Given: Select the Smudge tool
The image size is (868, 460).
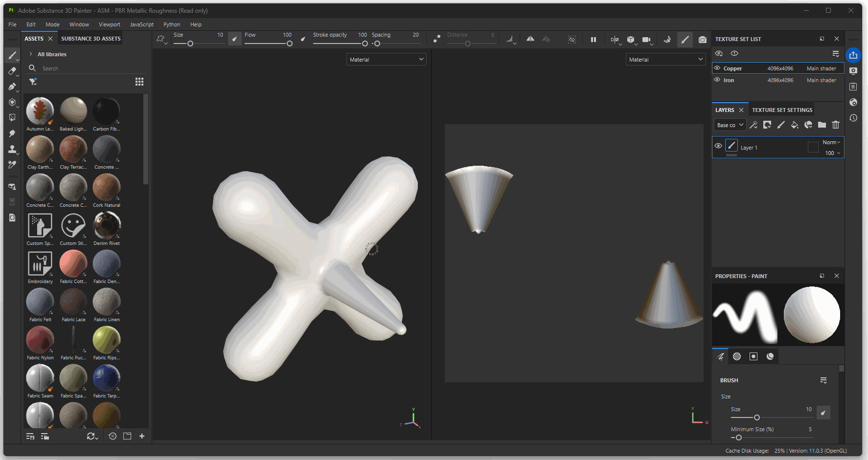Looking at the screenshot, I should coord(12,133).
